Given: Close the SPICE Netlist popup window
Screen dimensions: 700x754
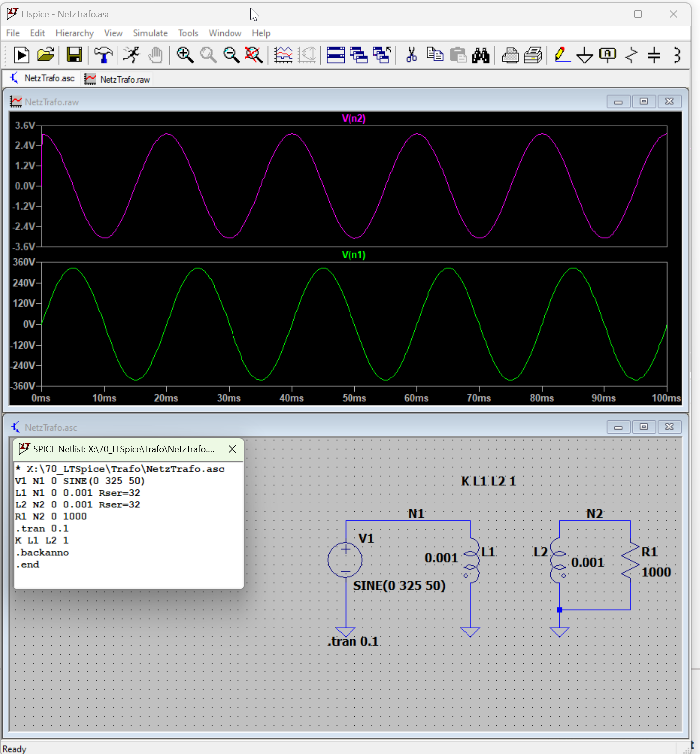Looking at the screenshot, I should (232, 449).
